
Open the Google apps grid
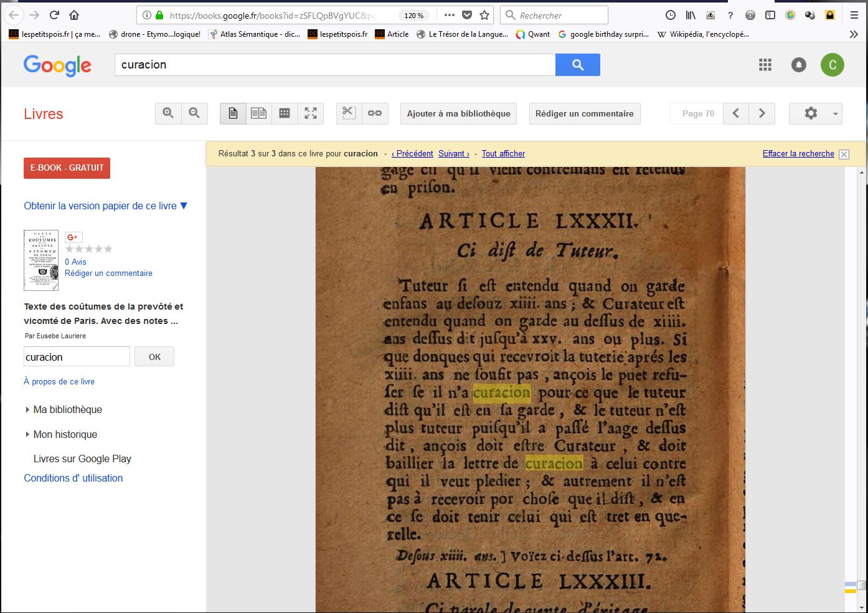(x=765, y=65)
